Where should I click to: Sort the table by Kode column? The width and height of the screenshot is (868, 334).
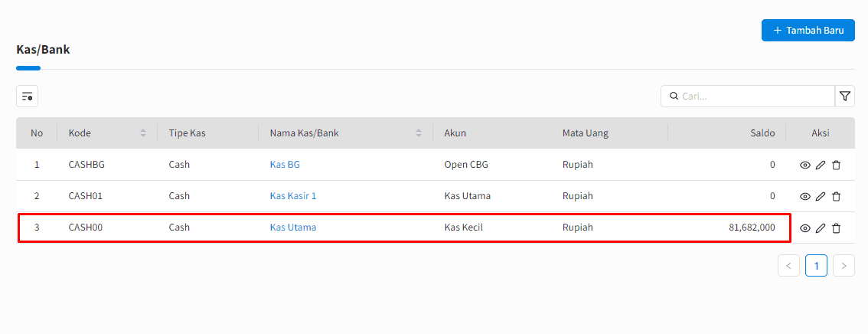tap(143, 133)
